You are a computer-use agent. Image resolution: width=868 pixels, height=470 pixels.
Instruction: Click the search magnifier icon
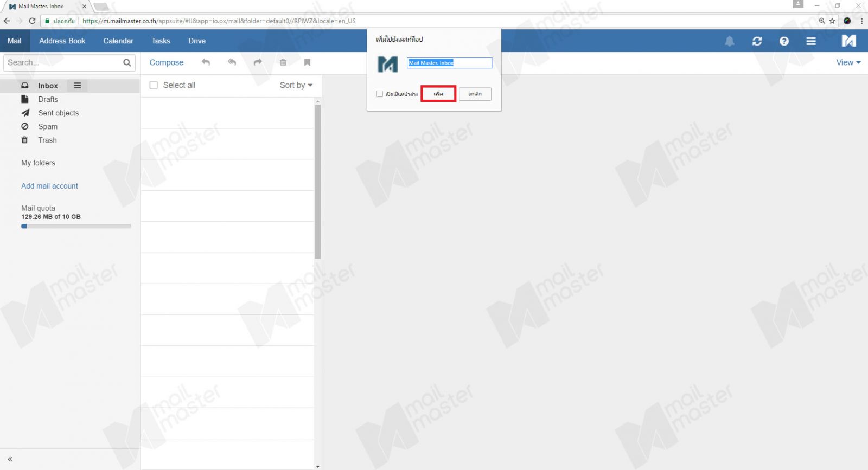127,63
